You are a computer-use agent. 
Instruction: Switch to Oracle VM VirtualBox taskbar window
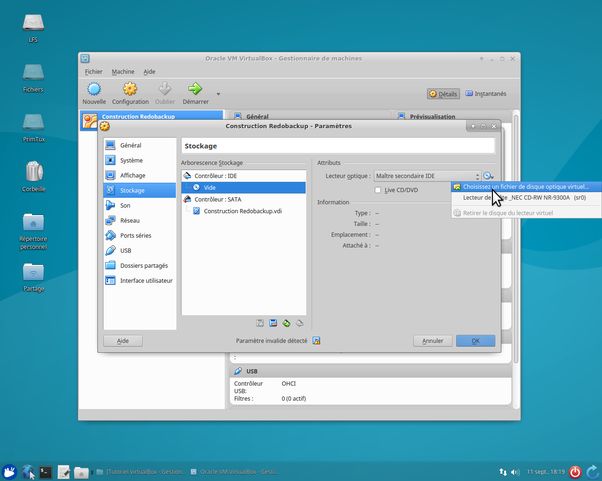[x=234, y=472]
